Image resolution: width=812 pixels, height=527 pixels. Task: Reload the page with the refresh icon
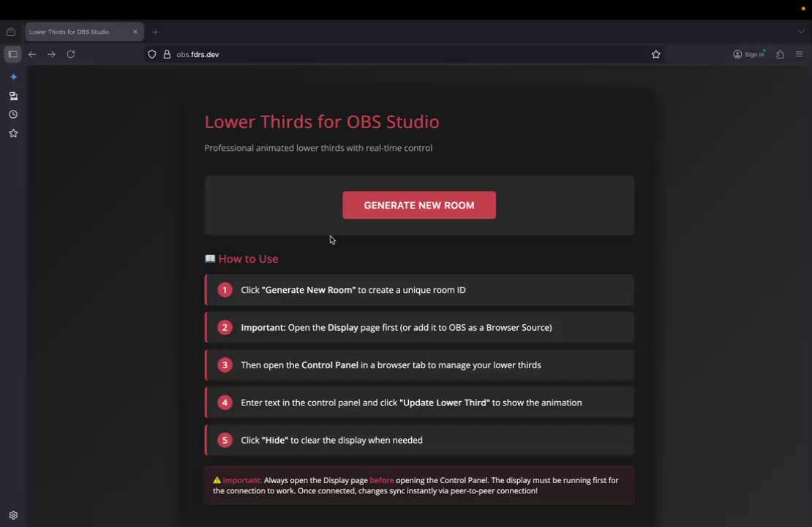click(x=71, y=54)
